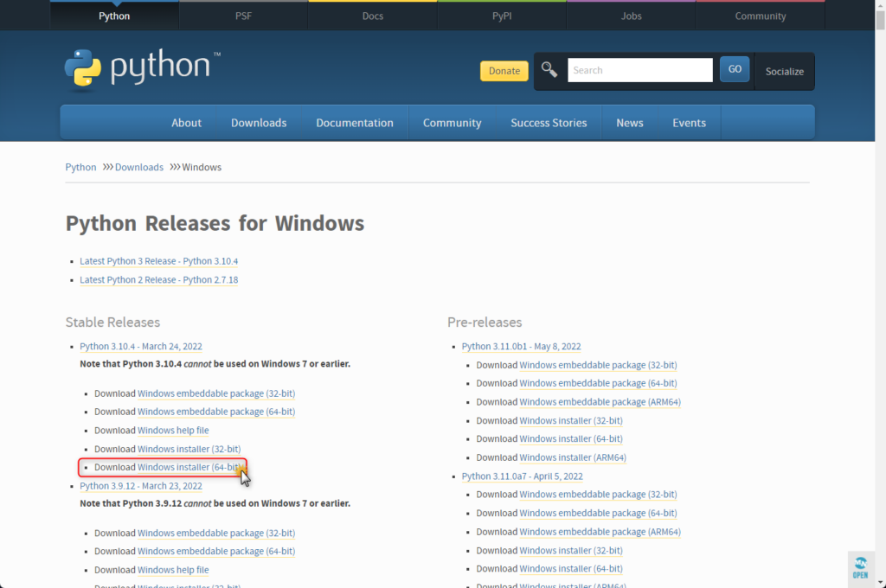Click the Python logo in the header

tap(143, 69)
